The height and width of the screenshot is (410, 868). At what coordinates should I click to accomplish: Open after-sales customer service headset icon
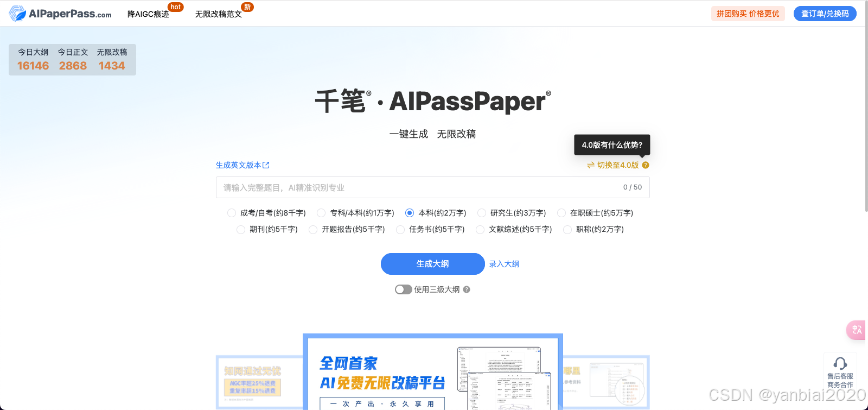840,363
